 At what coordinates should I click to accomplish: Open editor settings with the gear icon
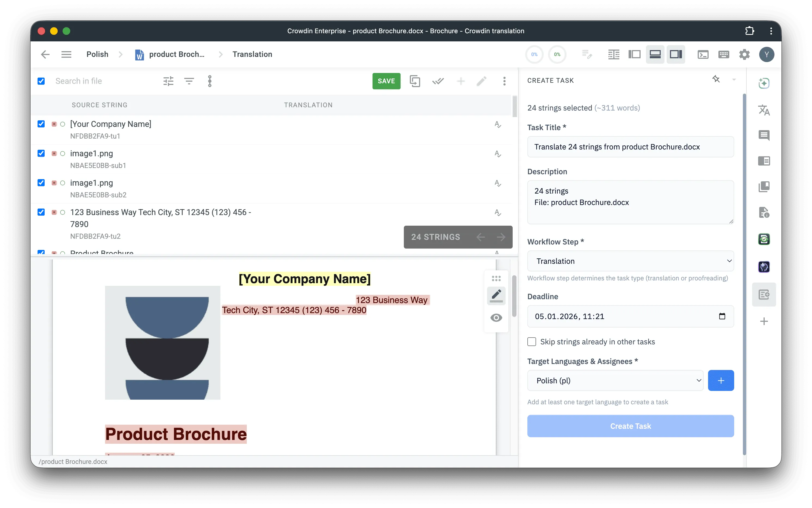[744, 54]
